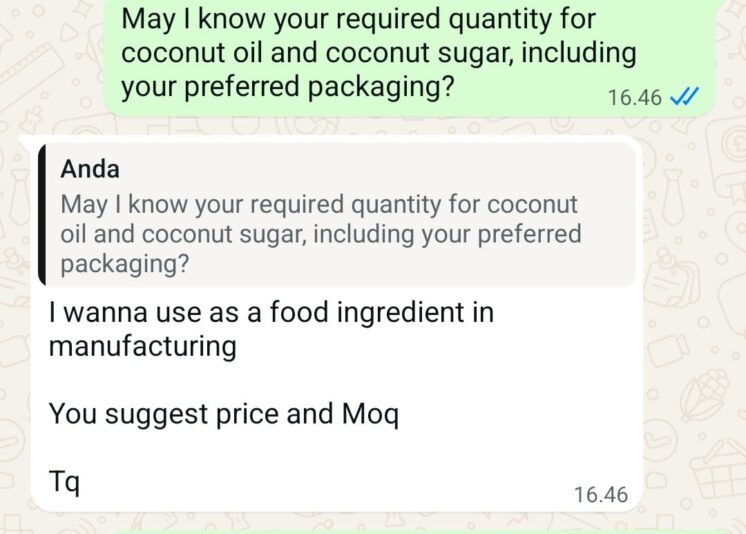Tap 'preferred packaging?' in the green sent bubble
746x534 pixels.
tap(289, 87)
